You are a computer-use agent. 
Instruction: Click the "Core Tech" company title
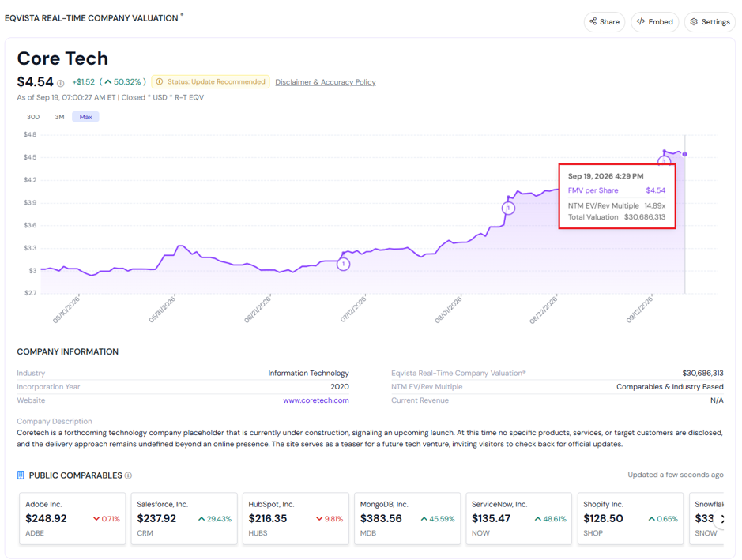pos(62,58)
